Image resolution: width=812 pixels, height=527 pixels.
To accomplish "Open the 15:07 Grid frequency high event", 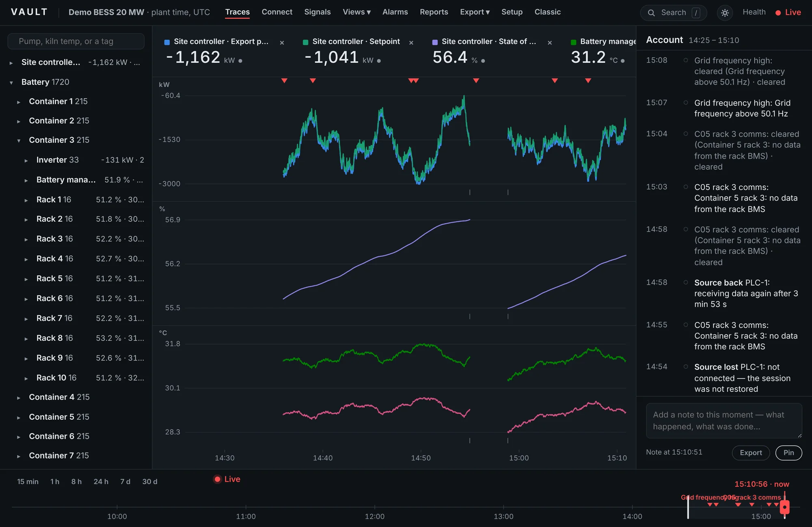I will coord(724,108).
